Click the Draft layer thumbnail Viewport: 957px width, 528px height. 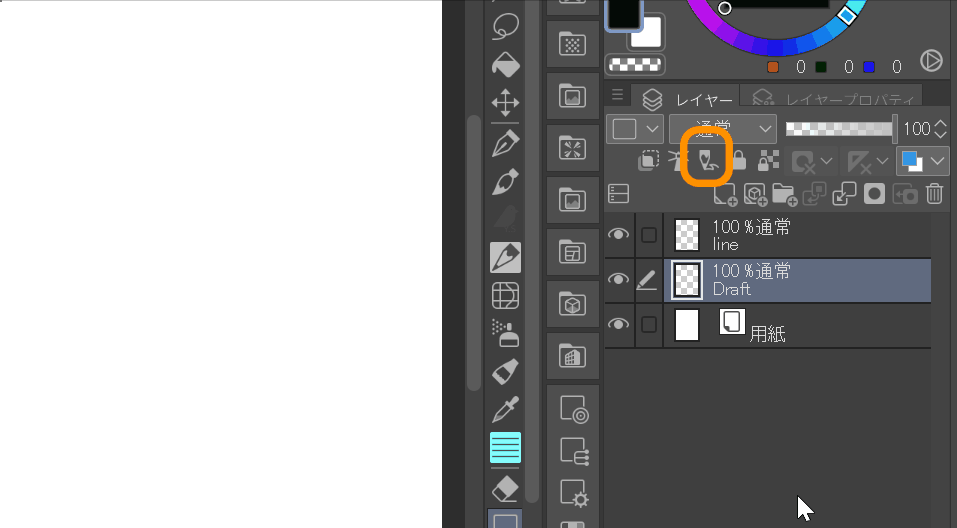coord(687,280)
